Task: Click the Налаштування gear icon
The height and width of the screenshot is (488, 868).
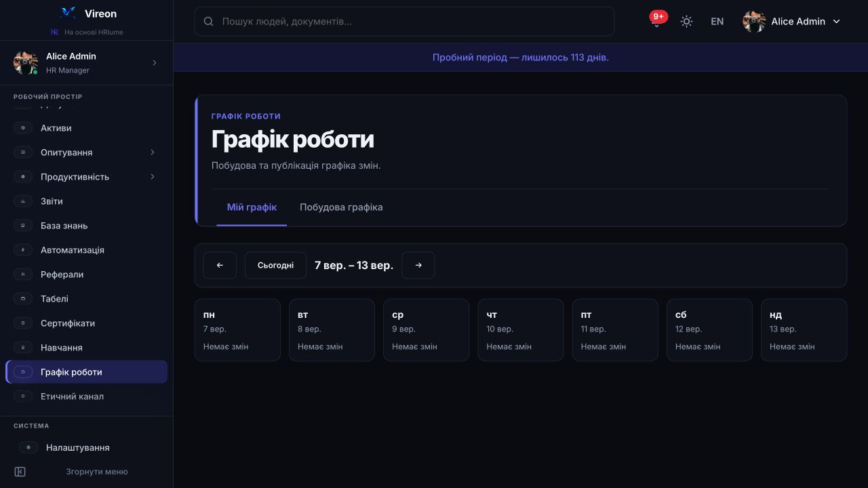Action: point(28,448)
